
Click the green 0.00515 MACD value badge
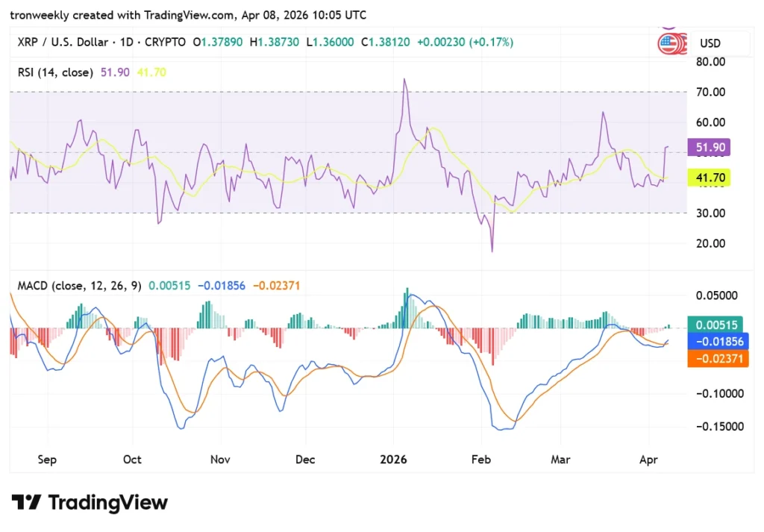pos(716,325)
